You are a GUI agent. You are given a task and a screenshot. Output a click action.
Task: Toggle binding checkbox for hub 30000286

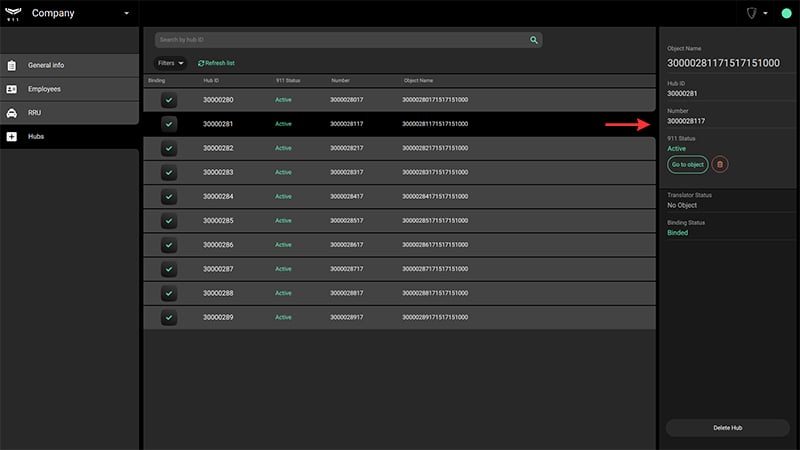click(169, 245)
